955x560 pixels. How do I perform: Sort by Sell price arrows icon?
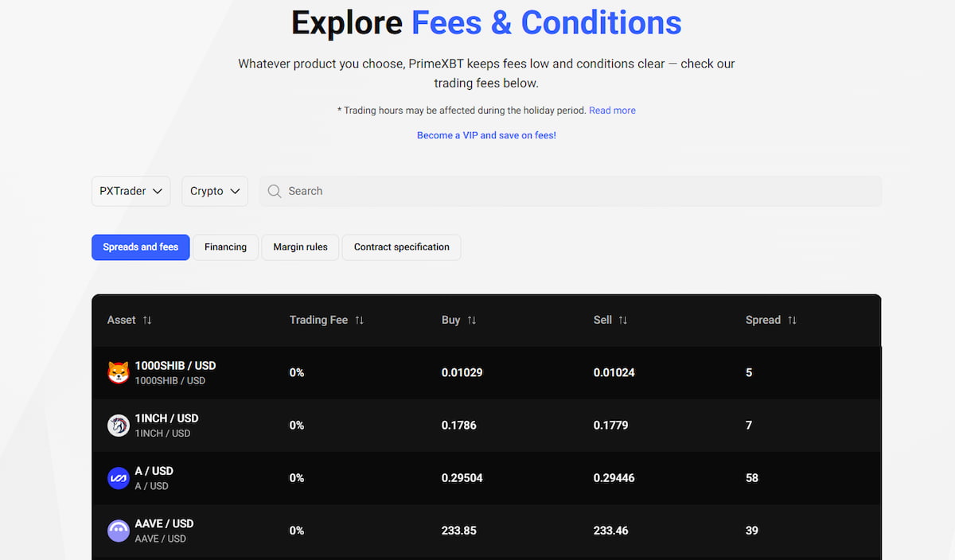click(x=623, y=320)
